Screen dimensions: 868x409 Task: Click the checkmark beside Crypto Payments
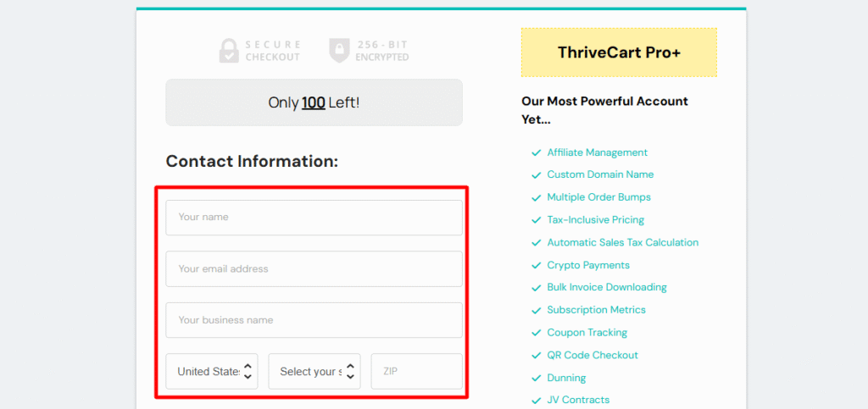point(536,266)
